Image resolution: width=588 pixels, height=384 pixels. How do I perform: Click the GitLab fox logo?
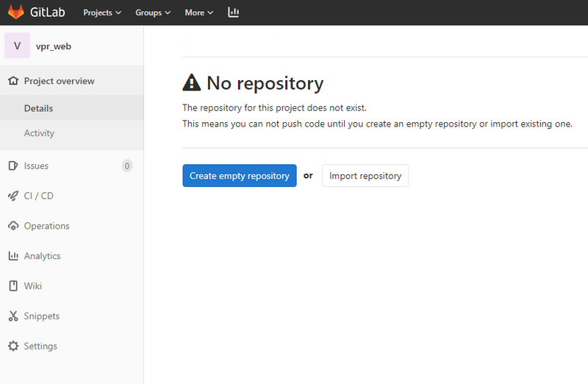16,12
